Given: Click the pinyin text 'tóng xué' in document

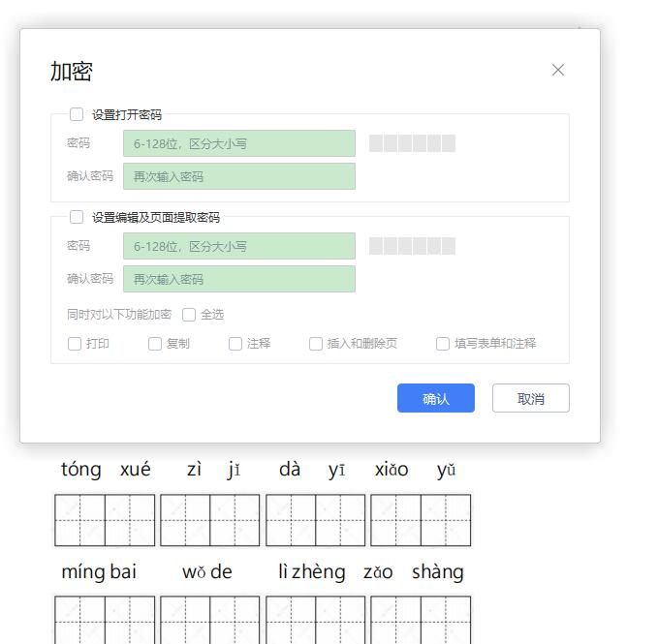Looking at the screenshot, I should pyautogui.click(x=106, y=469).
